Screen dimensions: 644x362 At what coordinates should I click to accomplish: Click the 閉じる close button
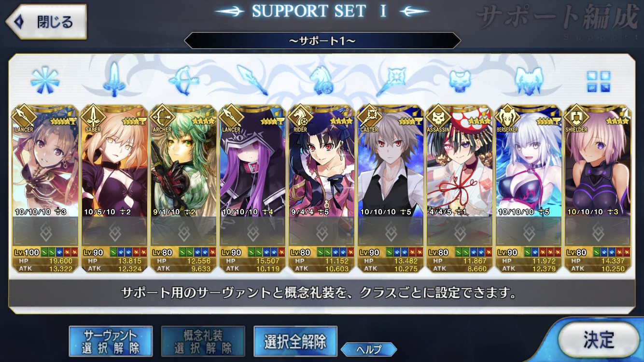click(x=46, y=22)
